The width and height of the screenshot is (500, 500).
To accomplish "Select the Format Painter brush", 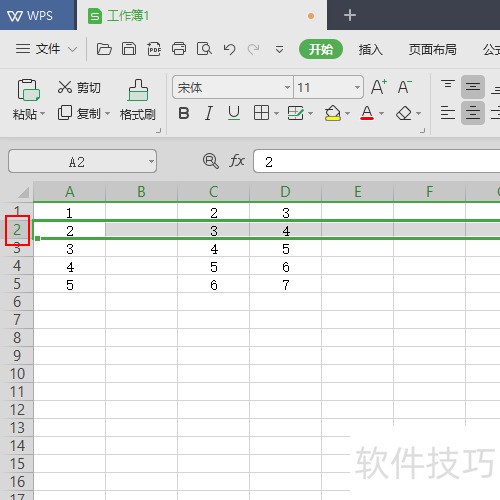I will tap(138, 100).
